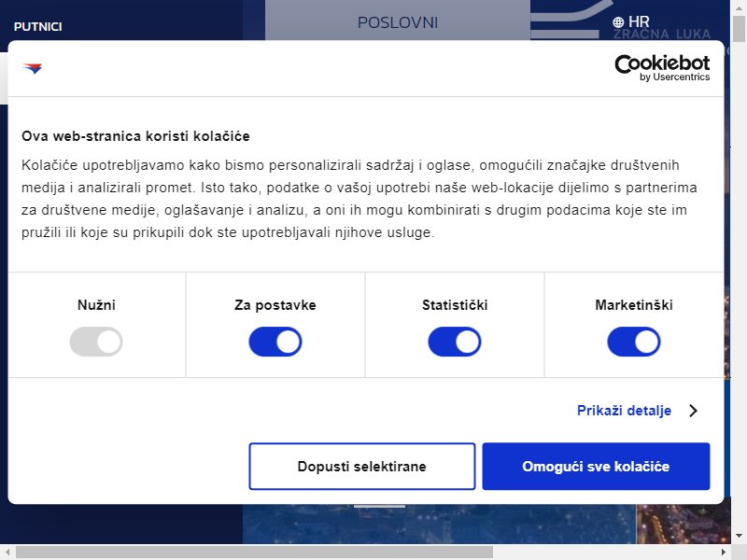Click the vertical scrollbar thumb at top
Image resolution: width=747 pixels, height=560 pixels.
pyautogui.click(x=739, y=29)
